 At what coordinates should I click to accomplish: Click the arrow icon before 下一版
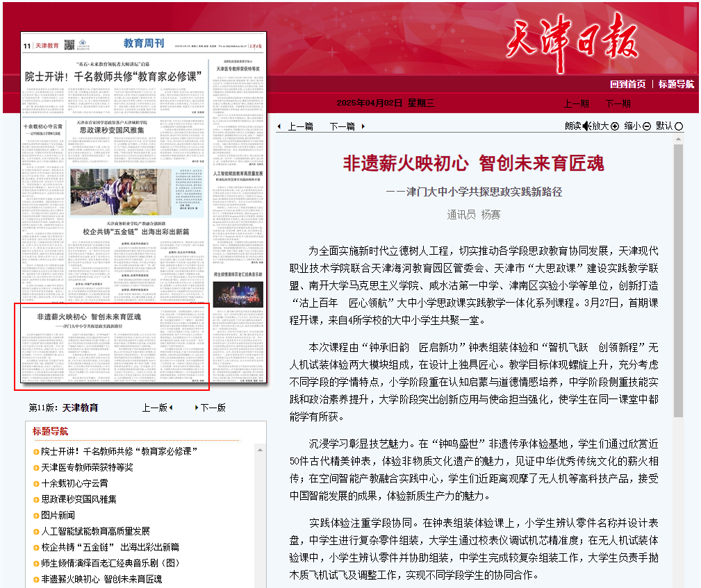[x=195, y=408]
